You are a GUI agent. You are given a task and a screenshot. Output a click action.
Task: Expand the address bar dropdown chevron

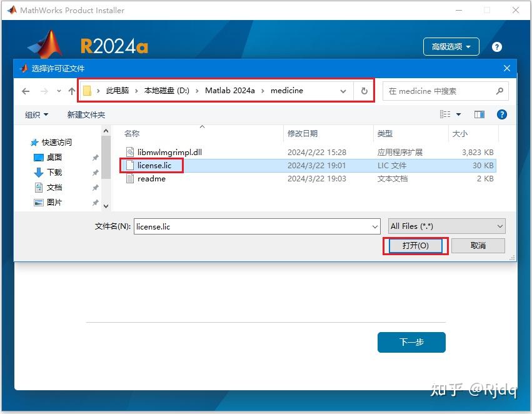point(343,91)
